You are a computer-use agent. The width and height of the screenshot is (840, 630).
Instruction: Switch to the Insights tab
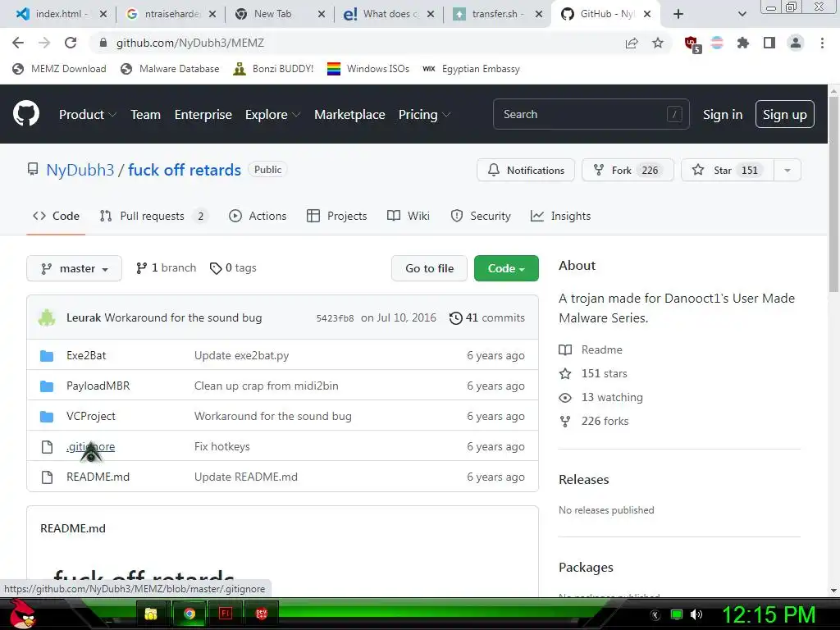tap(560, 216)
